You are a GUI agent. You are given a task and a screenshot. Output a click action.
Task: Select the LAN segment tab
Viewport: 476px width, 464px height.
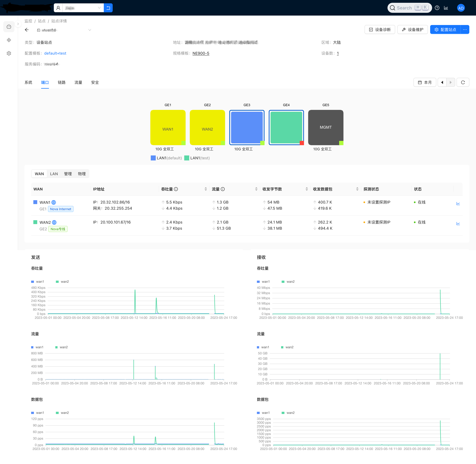(54, 174)
